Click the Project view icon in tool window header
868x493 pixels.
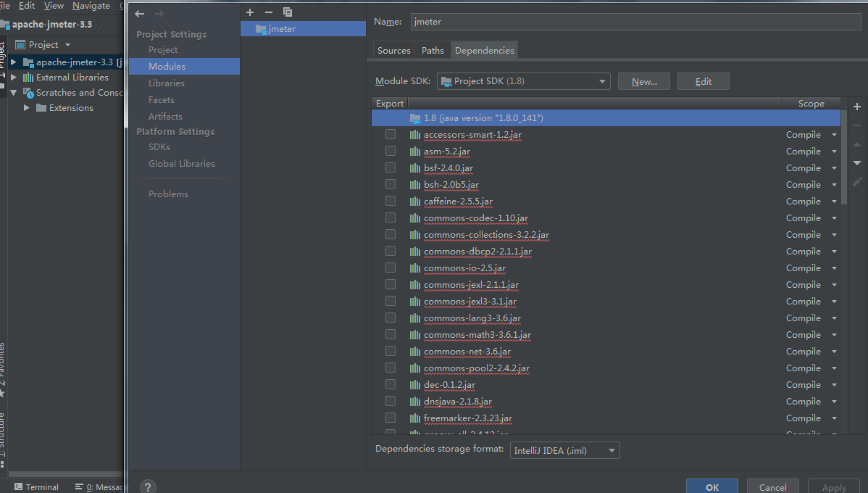20,45
